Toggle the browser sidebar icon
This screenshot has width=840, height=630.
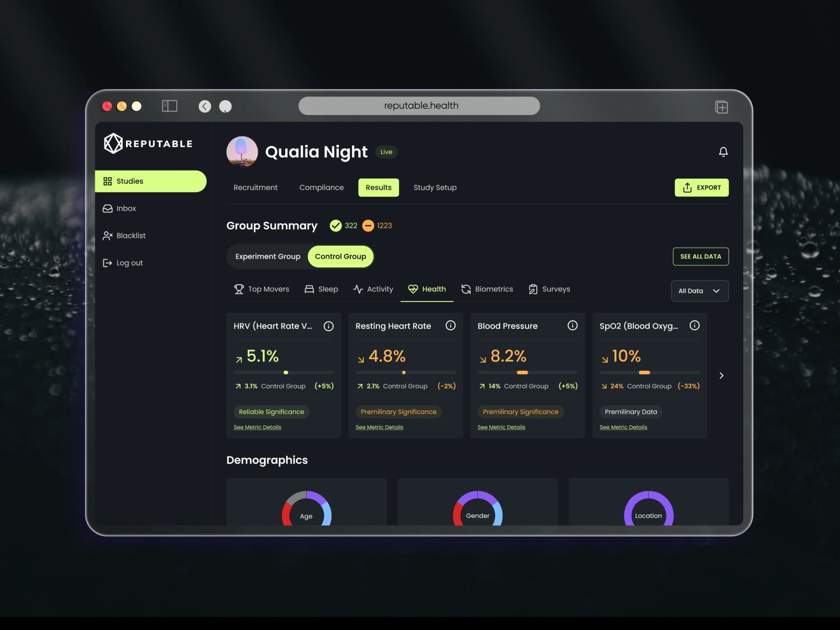pyautogui.click(x=169, y=106)
